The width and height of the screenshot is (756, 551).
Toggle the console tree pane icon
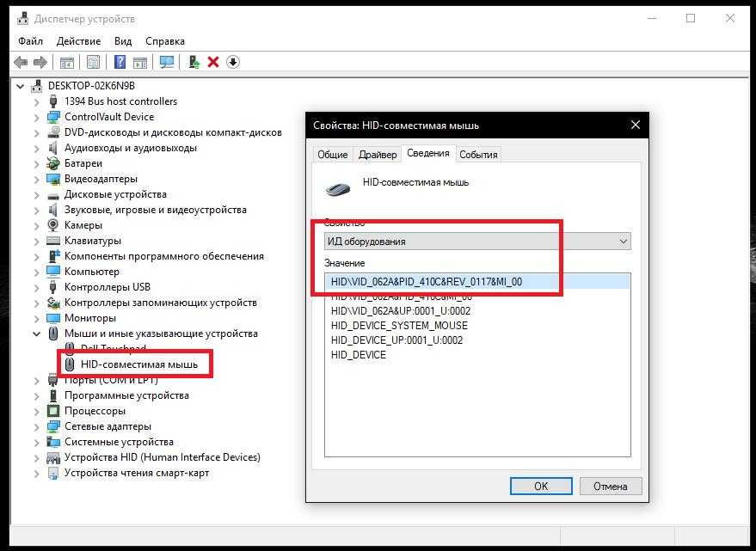tap(67, 62)
